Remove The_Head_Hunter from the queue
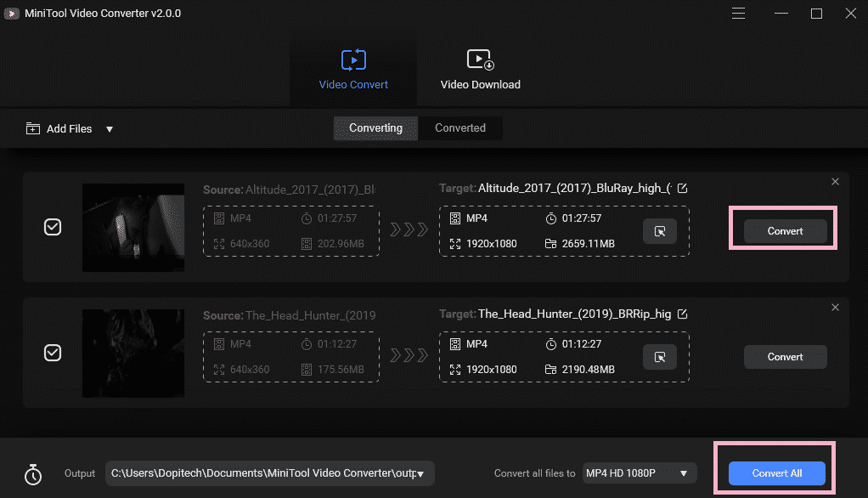This screenshot has width=868, height=498. 835,307
